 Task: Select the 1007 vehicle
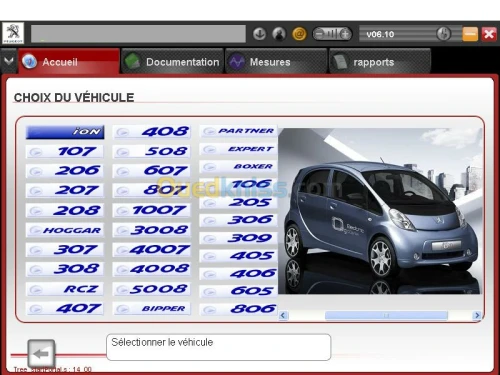click(152, 211)
